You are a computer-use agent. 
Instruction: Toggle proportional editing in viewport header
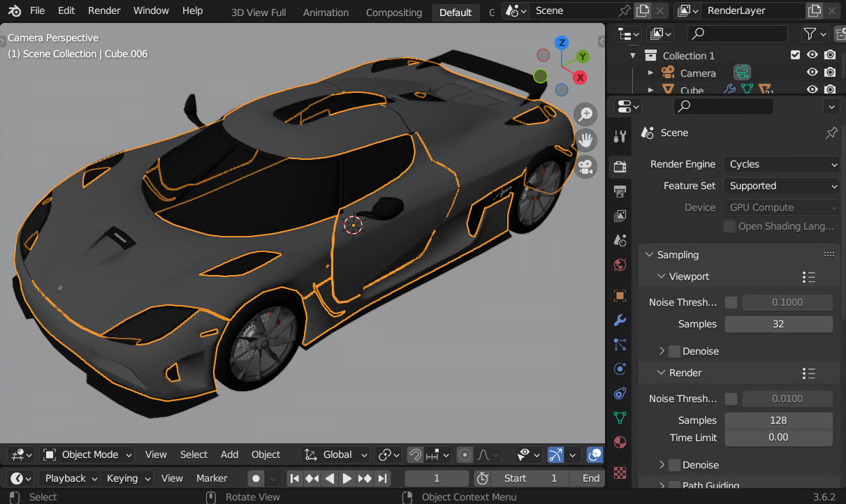(465, 455)
